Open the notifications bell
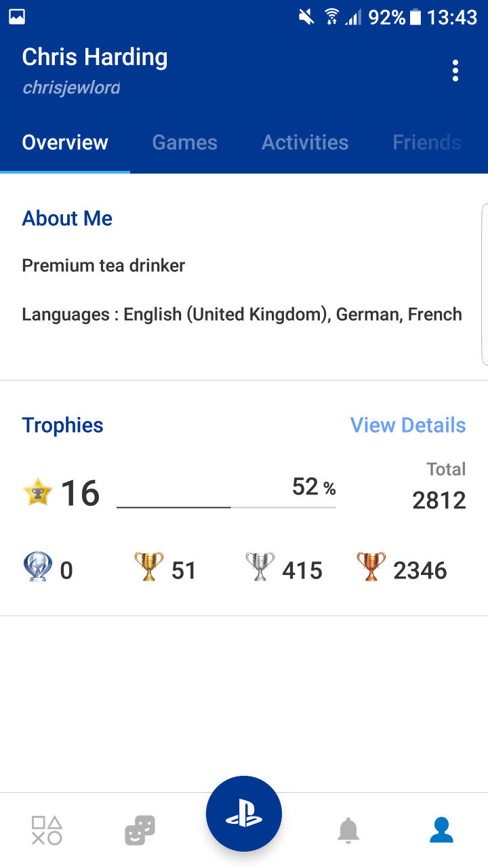 tap(348, 830)
